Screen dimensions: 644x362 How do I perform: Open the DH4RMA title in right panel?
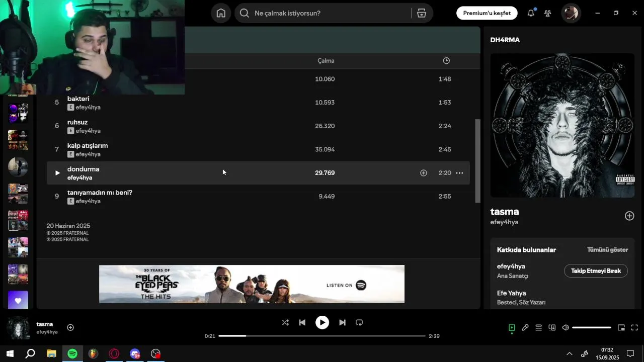click(505, 40)
